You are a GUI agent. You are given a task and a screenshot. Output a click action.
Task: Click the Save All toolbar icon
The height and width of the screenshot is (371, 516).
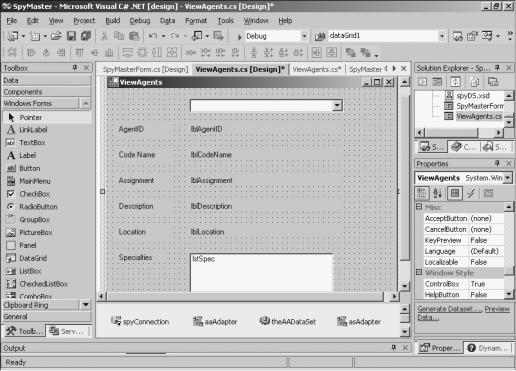(86, 36)
